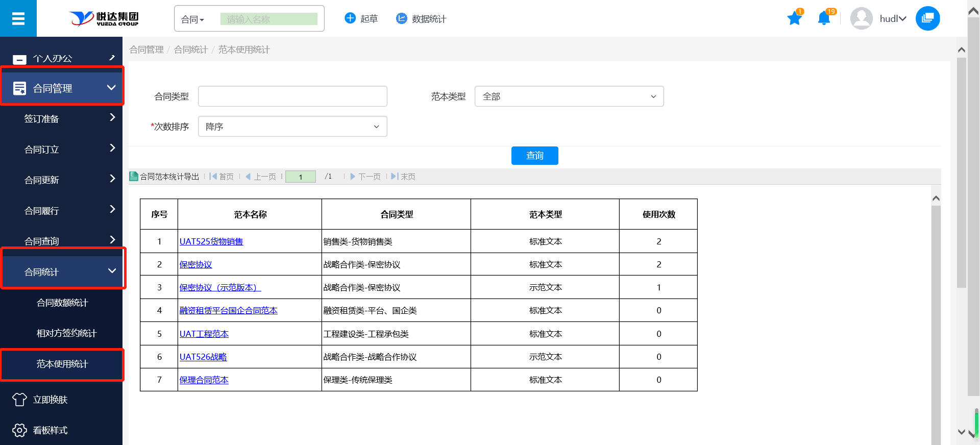Open the 范本类型 dropdown

click(569, 96)
